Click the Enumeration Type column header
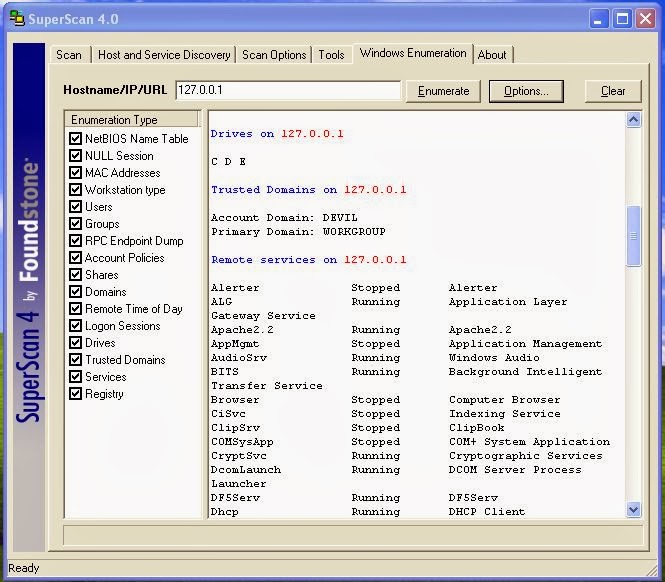 click(x=132, y=120)
